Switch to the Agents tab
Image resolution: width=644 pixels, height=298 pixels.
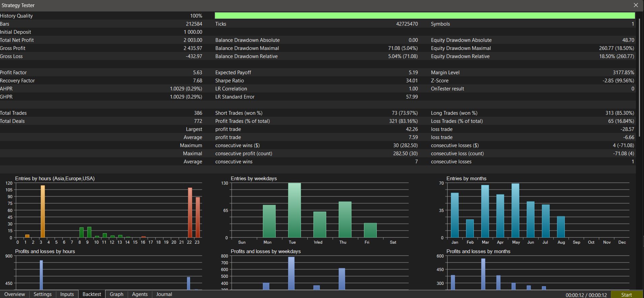[140, 294]
